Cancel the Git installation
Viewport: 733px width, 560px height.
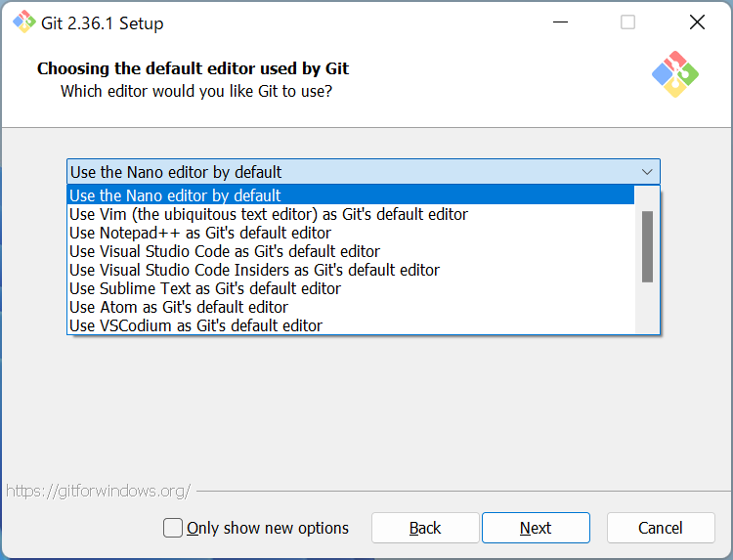coord(661,528)
